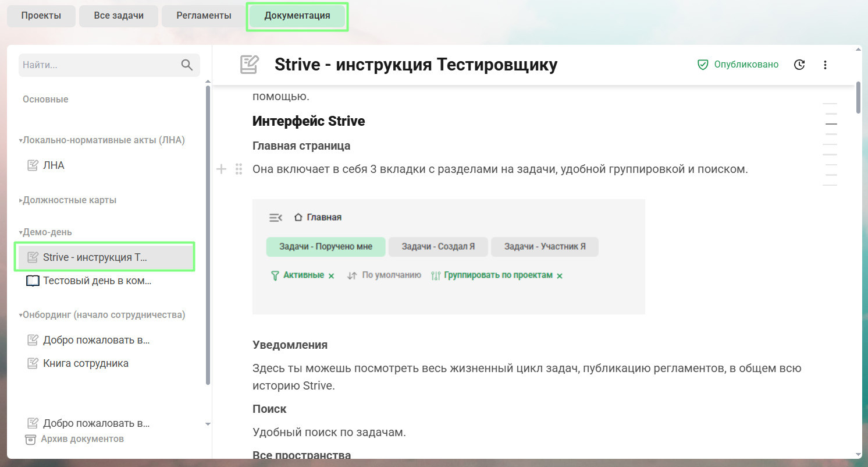Select Задачи - Создал Я tab
This screenshot has height=467, width=868.
pyautogui.click(x=438, y=247)
